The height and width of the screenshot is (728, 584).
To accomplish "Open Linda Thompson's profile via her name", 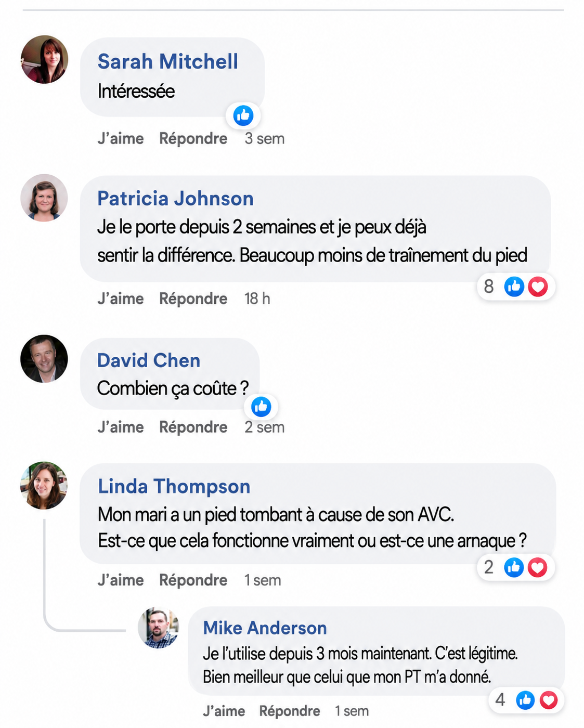I will point(174,486).
